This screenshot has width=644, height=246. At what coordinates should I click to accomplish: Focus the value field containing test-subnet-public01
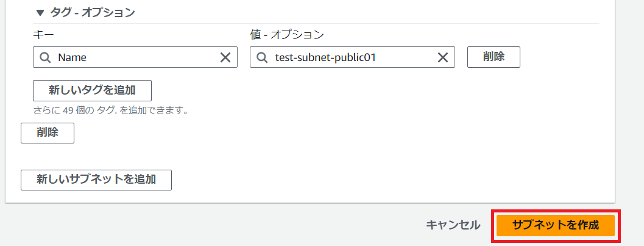tap(350, 57)
